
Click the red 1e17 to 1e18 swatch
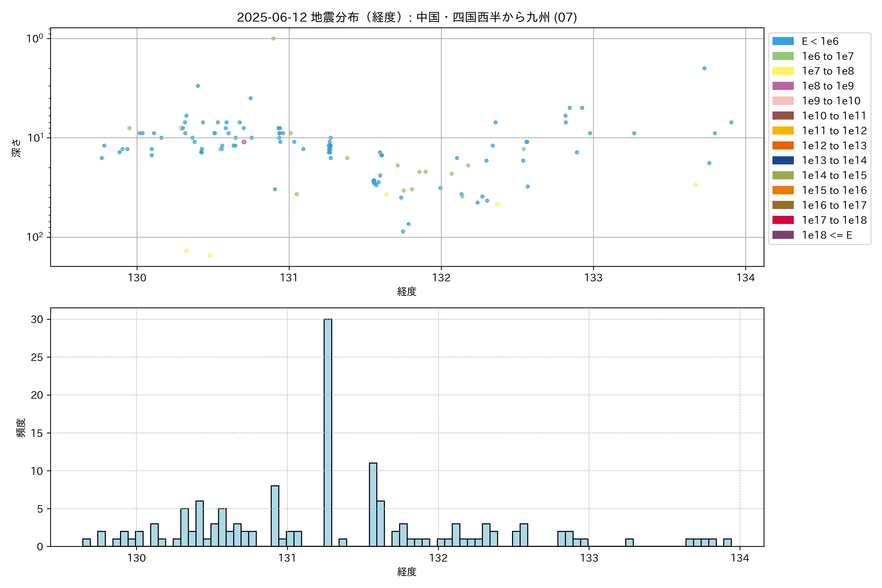point(783,220)
